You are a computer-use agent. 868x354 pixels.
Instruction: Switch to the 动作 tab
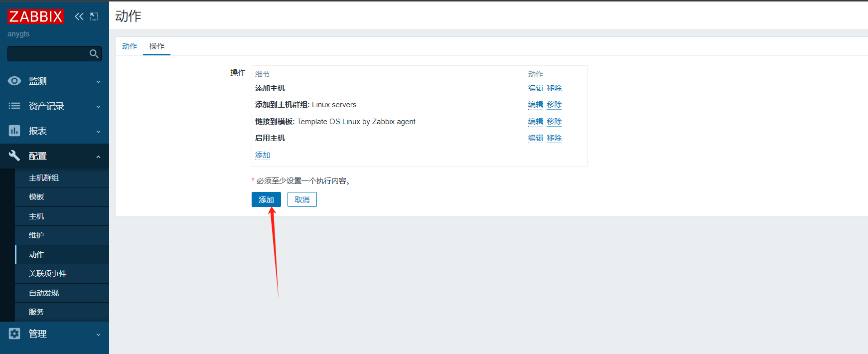(130, 46)
